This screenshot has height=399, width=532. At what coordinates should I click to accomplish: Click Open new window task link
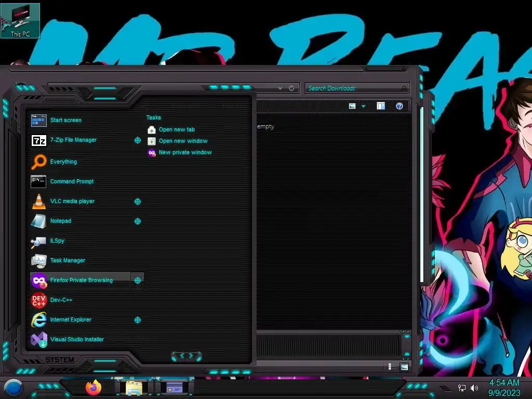[183, 141]
